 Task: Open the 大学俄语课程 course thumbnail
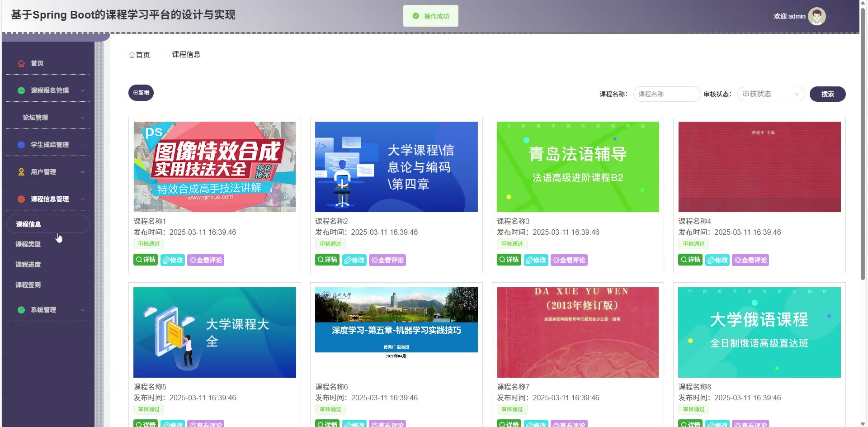(x=759, y=332)
